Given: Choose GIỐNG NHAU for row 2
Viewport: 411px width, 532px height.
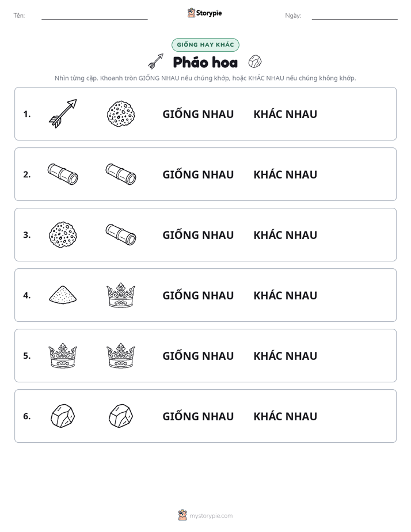Looking at the screenshot, I should coord(198,174).
